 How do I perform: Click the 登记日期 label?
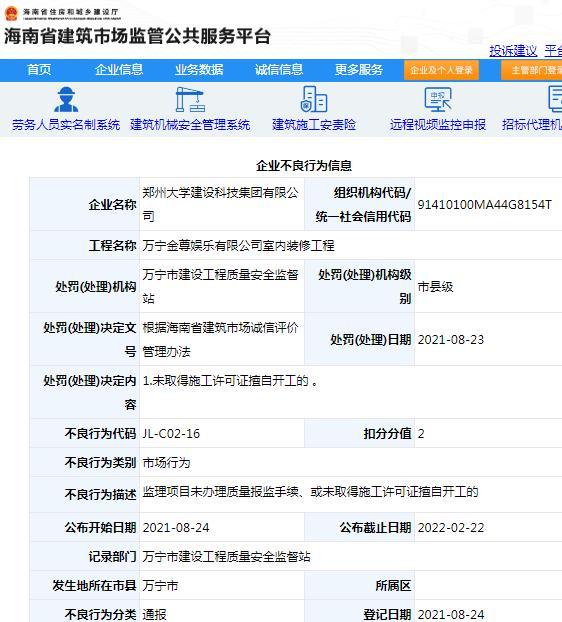click(387, 615)
